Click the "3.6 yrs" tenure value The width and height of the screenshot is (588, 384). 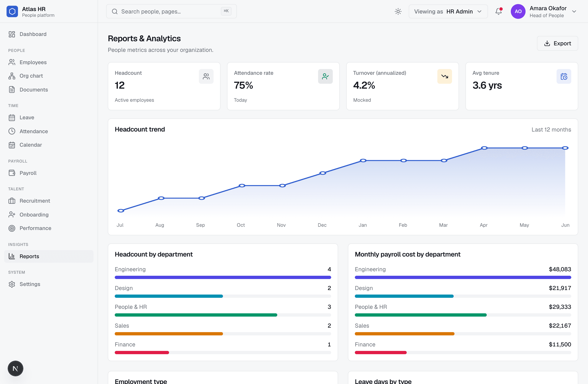click(x=487, y=85)
